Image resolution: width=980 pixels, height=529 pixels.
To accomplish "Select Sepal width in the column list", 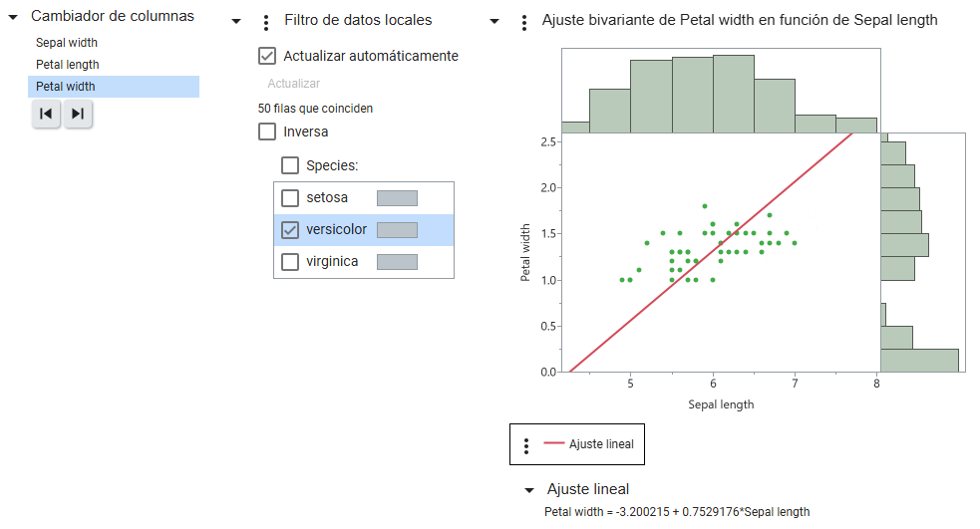I will 67,43.
